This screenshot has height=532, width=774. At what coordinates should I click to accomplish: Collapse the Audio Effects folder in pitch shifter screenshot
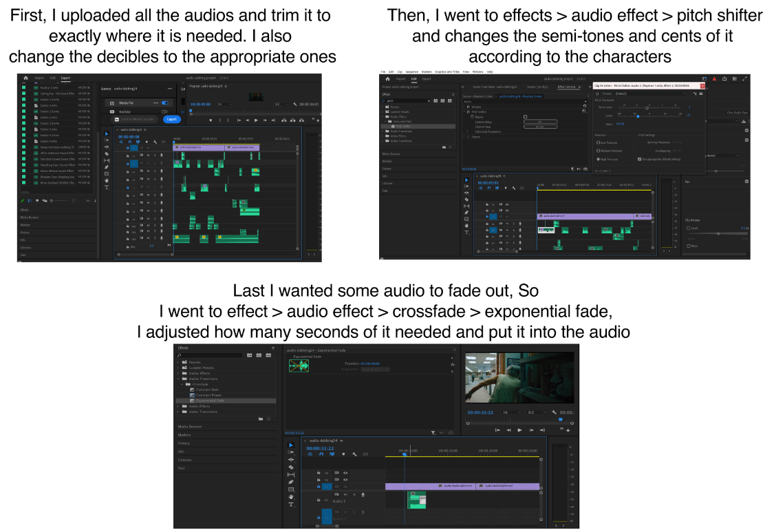coord(383,116)
